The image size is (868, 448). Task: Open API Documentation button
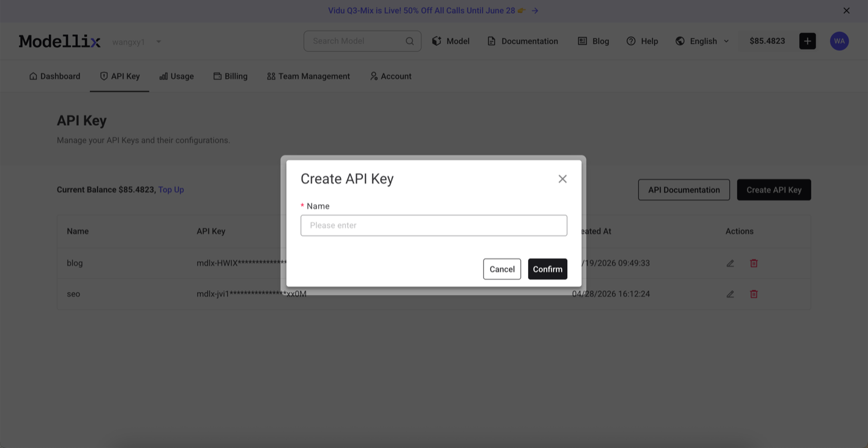pyautogui.click(x=684, y=190)
